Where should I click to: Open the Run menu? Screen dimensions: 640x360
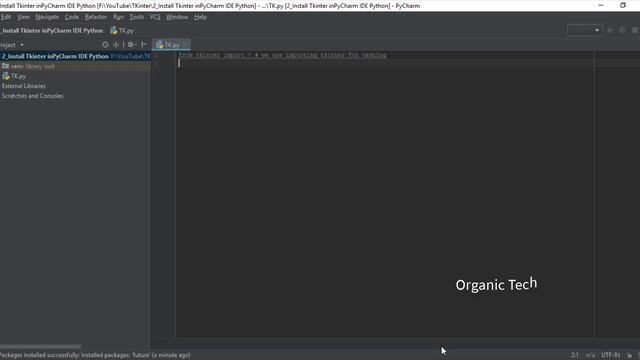click(x=118, y=17)
